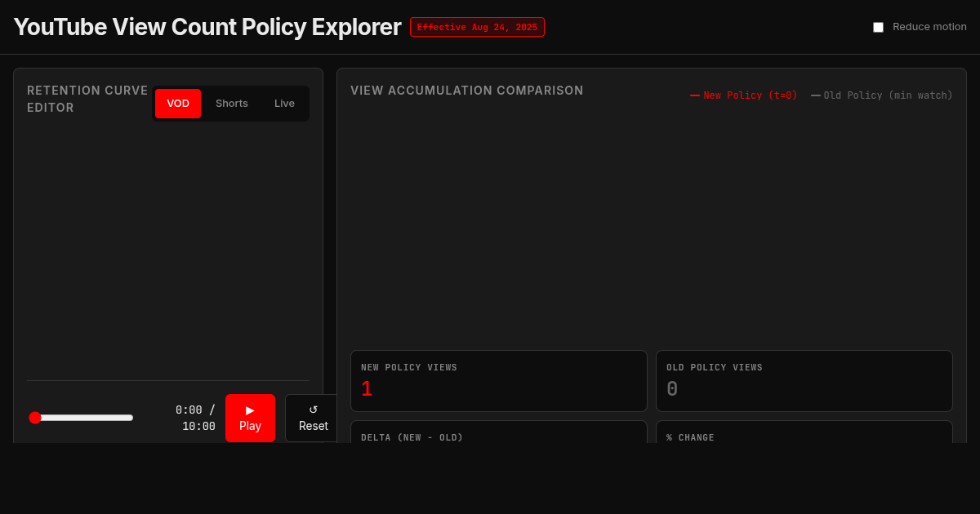The width and height of the screenshot is (980, 514).
Task: Click the Old Policy Views value 0
Action: click(x=672, y=389)
